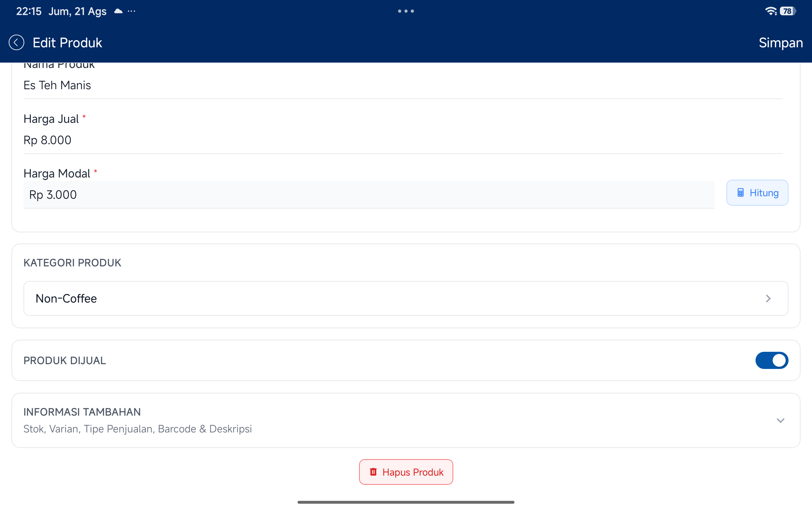Edit the Harga Jual field Rp 8.000
This screenshot has height=508, width=812.
click(x=403, y=140)
